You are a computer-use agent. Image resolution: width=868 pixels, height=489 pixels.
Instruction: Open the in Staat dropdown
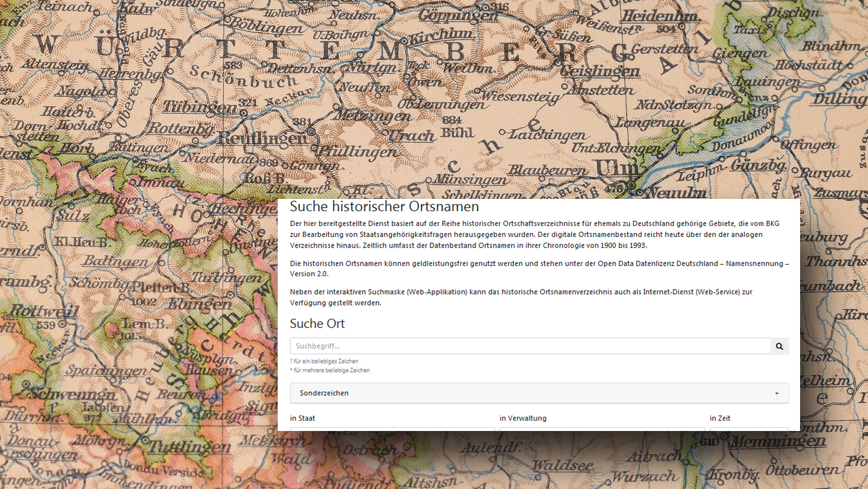[392, 429]
